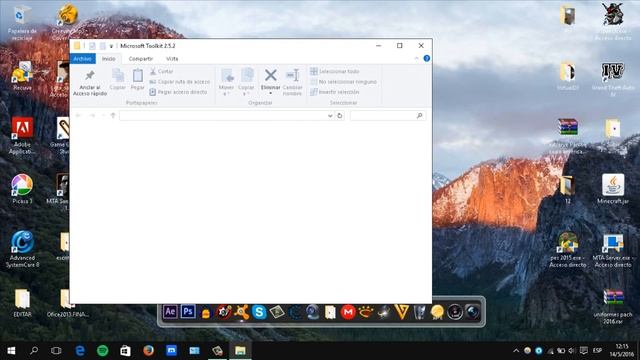Open After Effects in the dock

[170, 312]
